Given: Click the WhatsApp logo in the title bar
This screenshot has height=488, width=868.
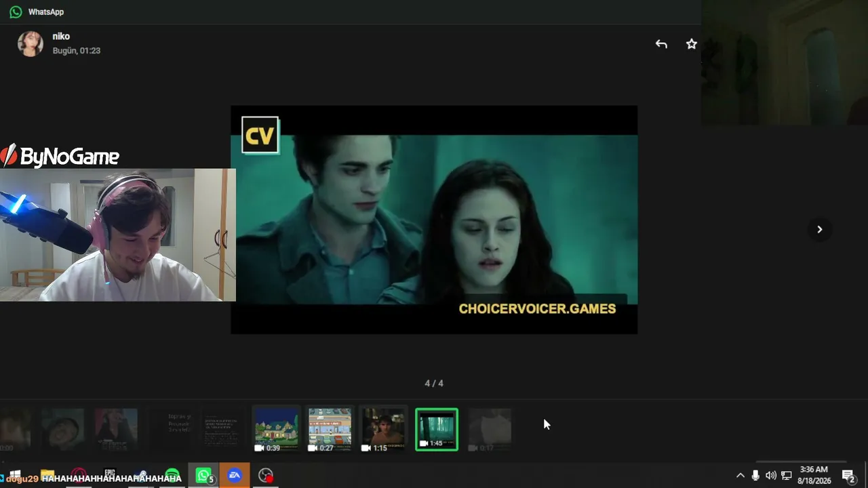Looking at the screenshot, I should [x=16, y=12].
